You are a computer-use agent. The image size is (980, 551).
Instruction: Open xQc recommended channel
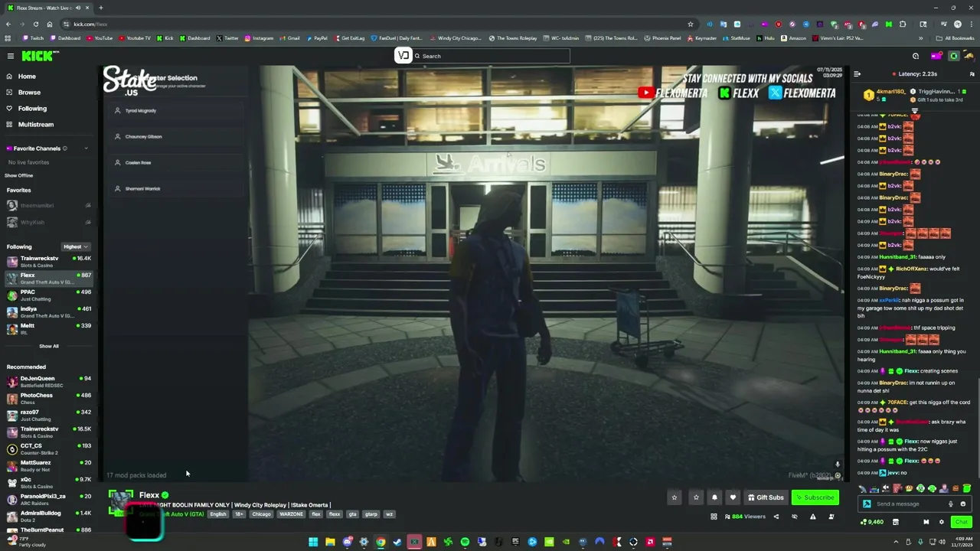[x=47, y=482]
